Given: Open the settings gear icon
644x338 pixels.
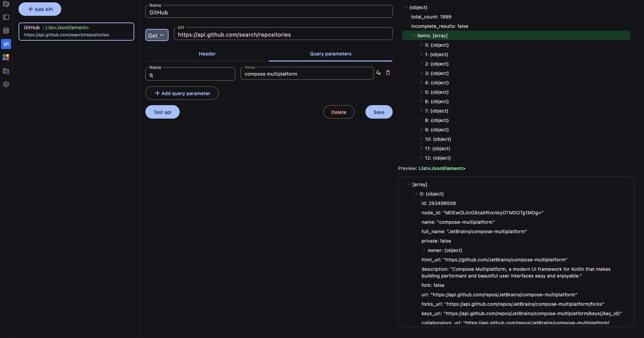Looking at the screenshot, I should pyautogui.click(x=6, y=84).
